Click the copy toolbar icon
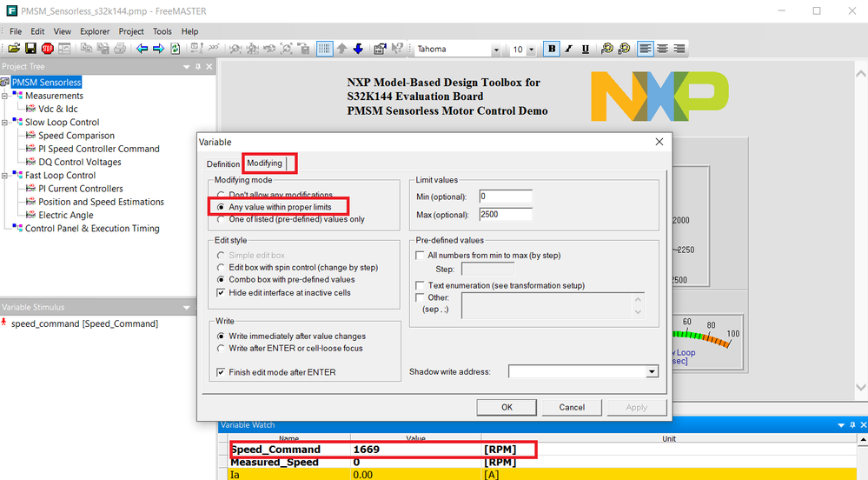This screenshot has width=868, height=480. click(86, 49)
